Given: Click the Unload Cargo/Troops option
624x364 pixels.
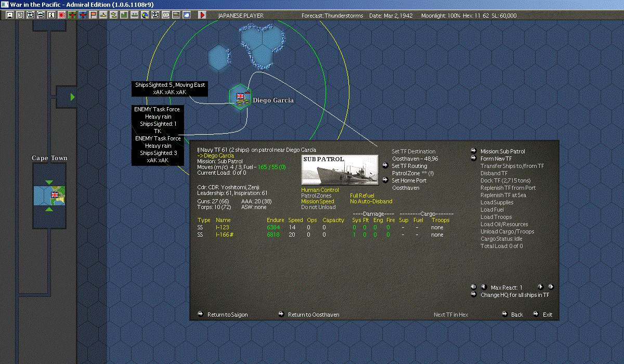Looking at the screenshot, I should pyautogui.click(x=507, y=231).
